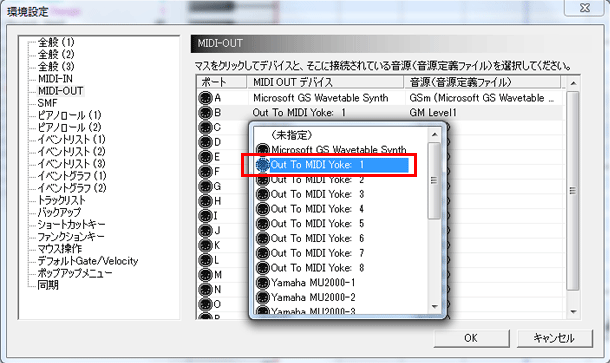Choose Yamaha MU2000-2 device text
Image resolution: width=610 pixels, height=363 pixels.
click(x=313, y=297)
